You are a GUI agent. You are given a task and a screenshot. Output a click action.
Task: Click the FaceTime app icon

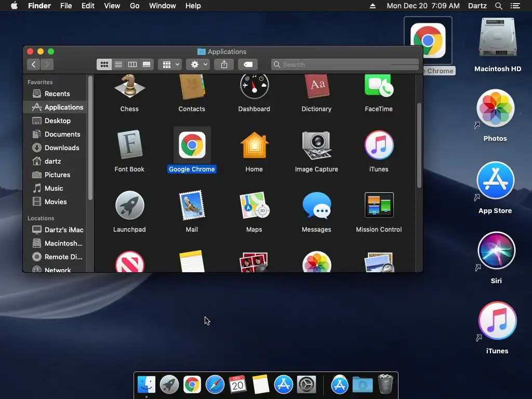(x=379, y=87)
